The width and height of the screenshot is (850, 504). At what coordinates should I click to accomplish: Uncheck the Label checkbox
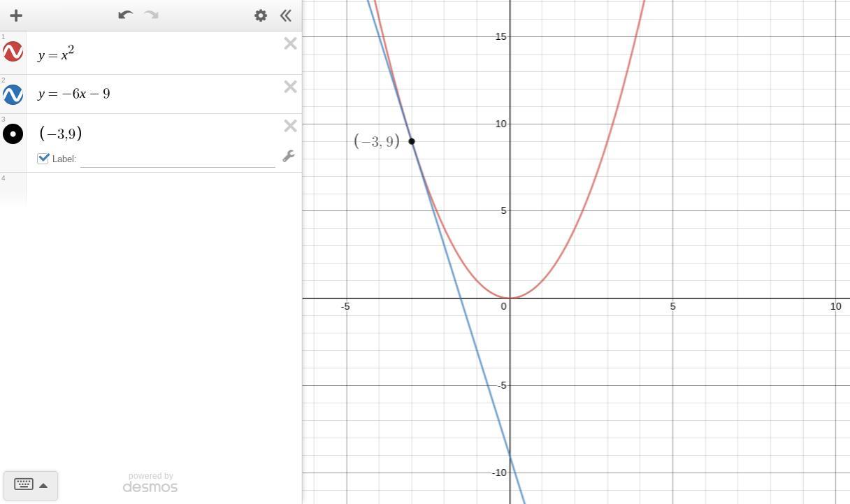(x=43, y=158)
